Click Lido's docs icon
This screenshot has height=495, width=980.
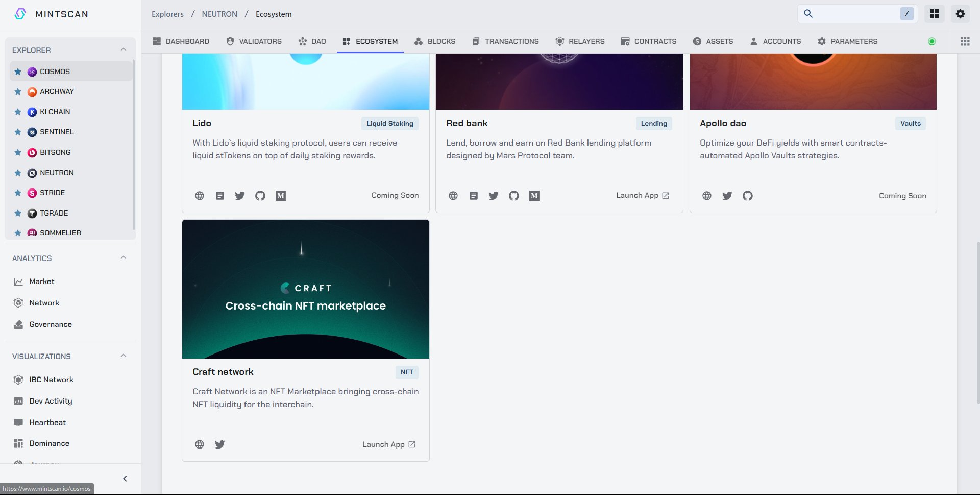[x=220, y=196]
